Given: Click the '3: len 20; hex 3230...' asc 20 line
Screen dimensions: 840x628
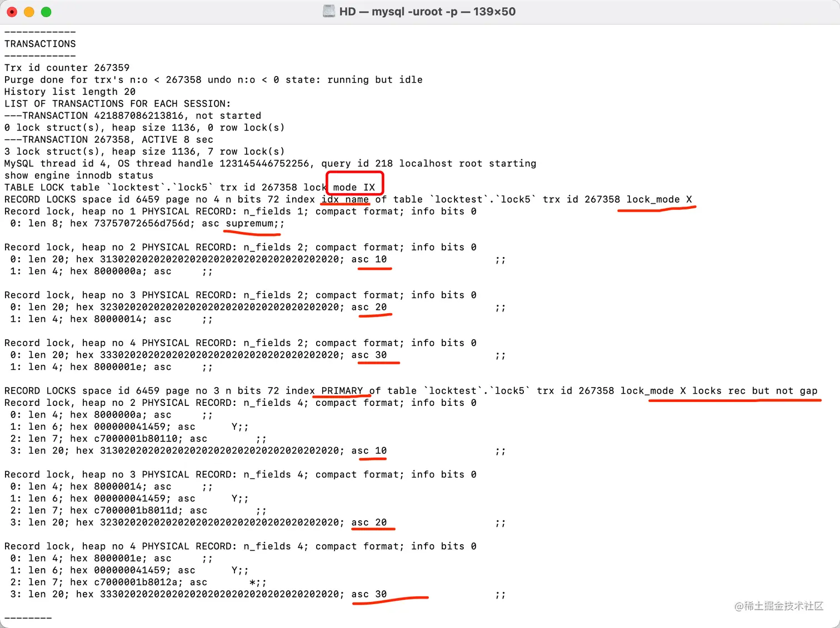Looking at the screenshot, I should (x=258, y=523).
